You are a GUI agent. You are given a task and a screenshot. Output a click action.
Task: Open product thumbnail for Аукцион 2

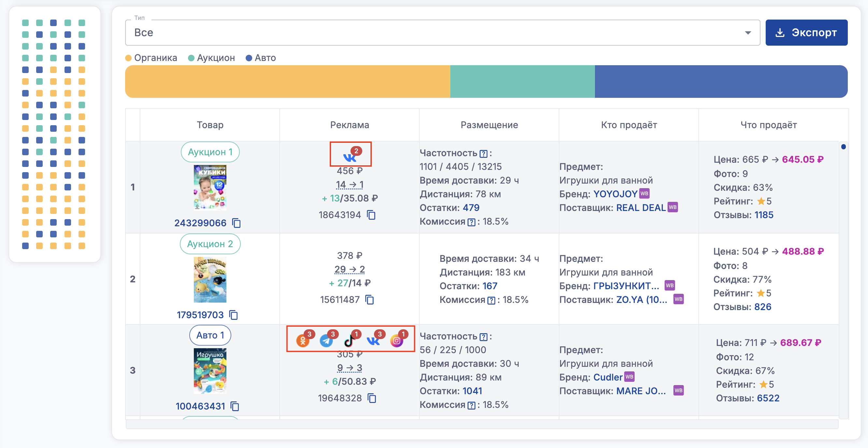pos(210,279)
